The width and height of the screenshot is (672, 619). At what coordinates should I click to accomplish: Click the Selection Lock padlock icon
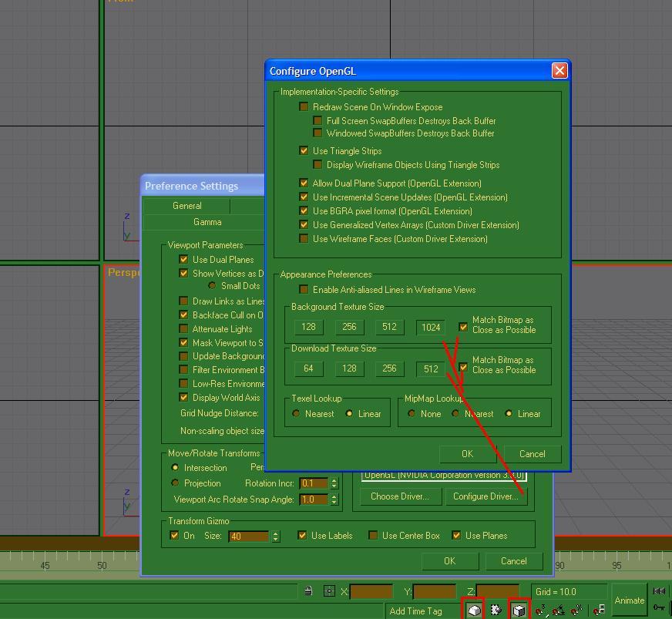click(x=308, y=591)
